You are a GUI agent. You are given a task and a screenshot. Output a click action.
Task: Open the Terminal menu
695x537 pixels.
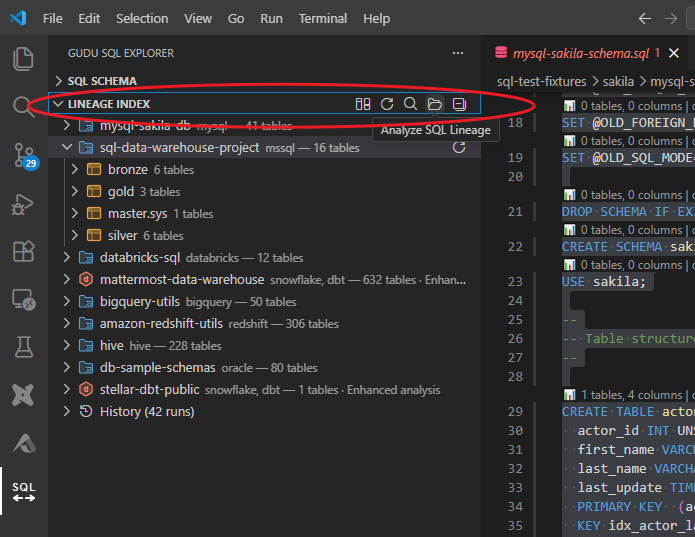(x=323, y=19)
